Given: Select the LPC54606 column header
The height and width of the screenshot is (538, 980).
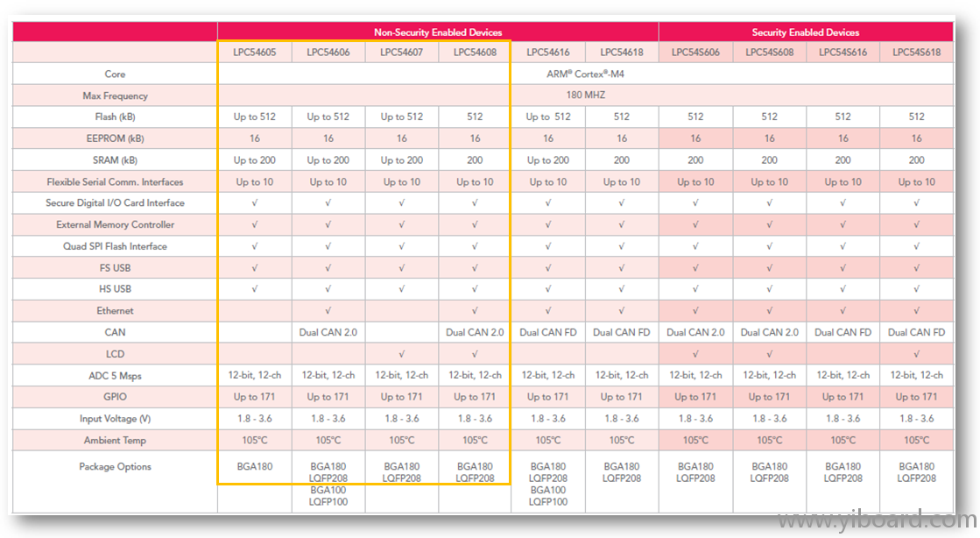Looking at the screenshot, I should [328, 52].
